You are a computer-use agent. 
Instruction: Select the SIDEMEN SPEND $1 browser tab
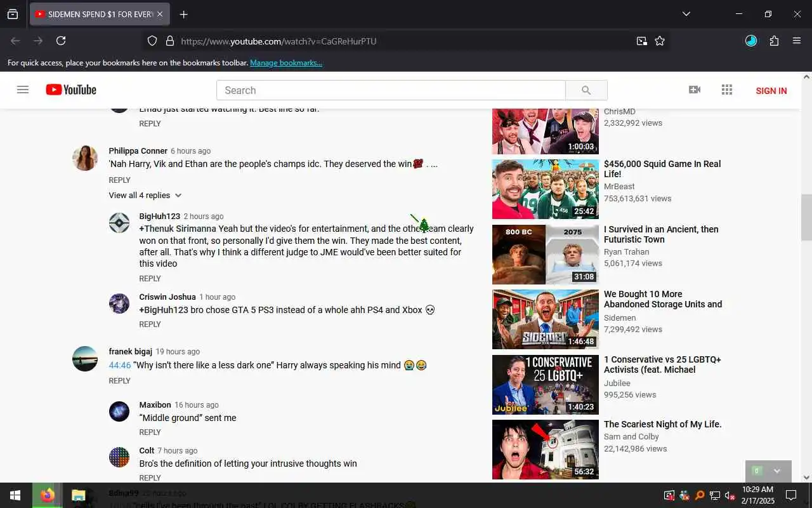point(100,14)
